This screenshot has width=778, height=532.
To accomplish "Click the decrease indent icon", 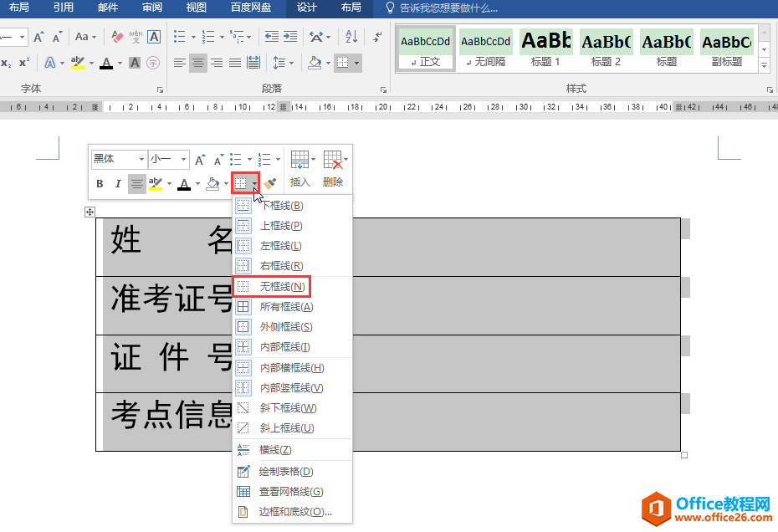I will pos(272,36).
